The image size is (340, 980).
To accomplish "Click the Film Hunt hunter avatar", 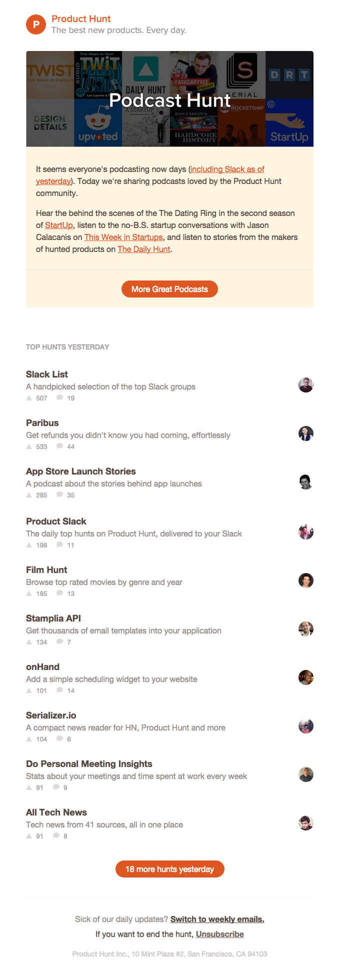I will pos(305,580).
